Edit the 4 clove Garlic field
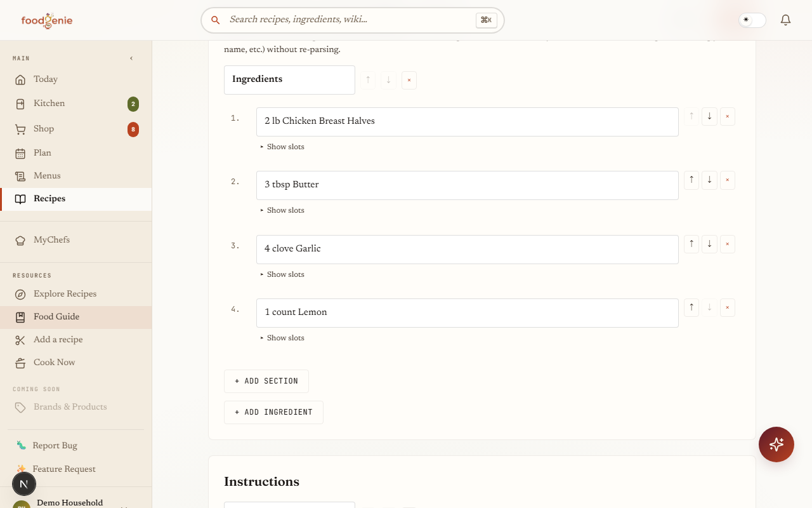This screenshot has width=812, height=508. 468,250
